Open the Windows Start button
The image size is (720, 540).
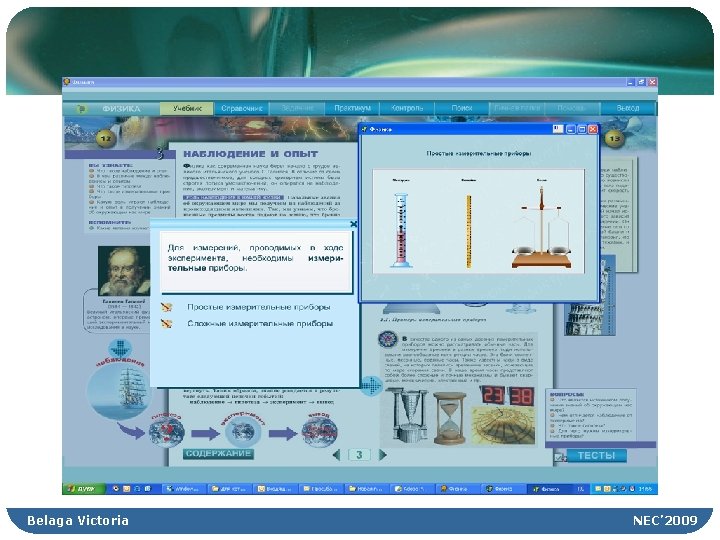click(83, 489)
